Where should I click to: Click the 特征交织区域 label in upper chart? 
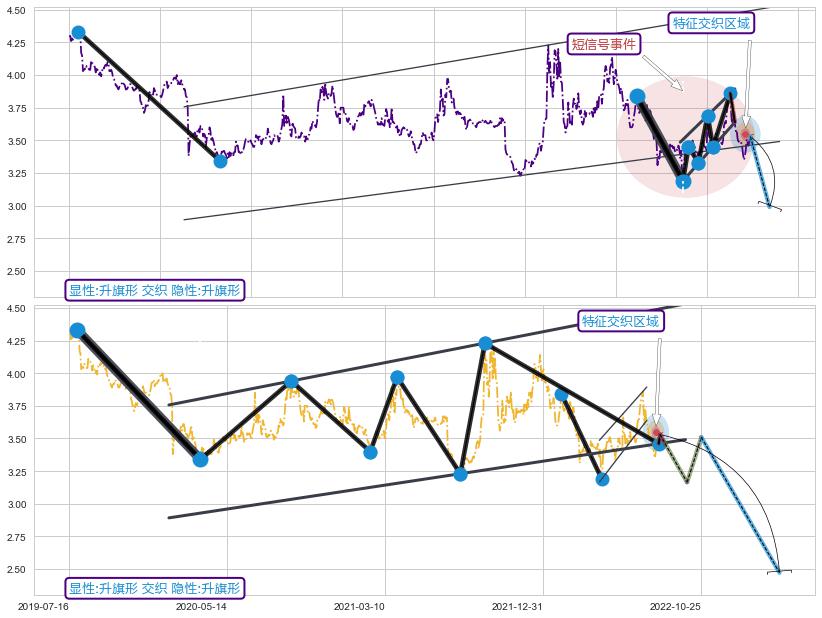pos(711,23)
